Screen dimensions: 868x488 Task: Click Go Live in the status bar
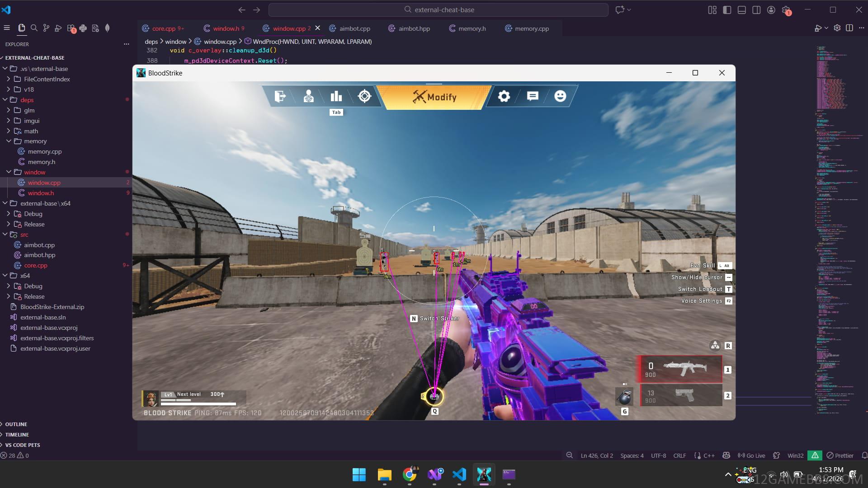[751, 455]
